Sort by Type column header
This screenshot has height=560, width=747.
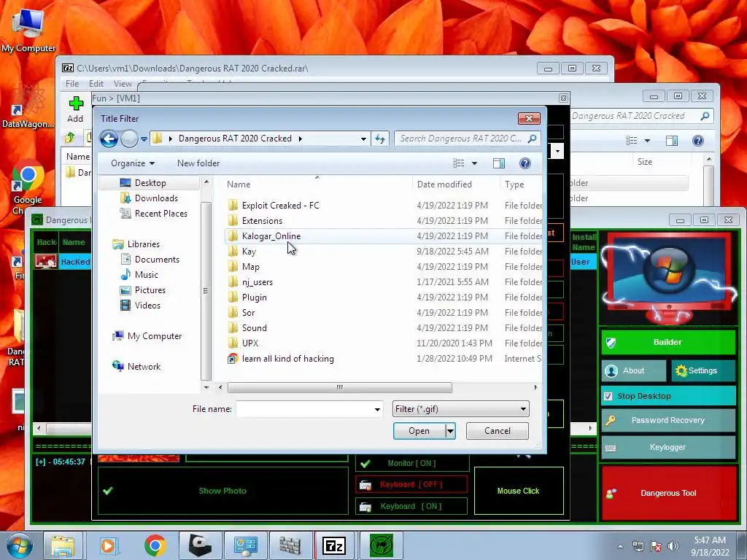click(514, 184)
